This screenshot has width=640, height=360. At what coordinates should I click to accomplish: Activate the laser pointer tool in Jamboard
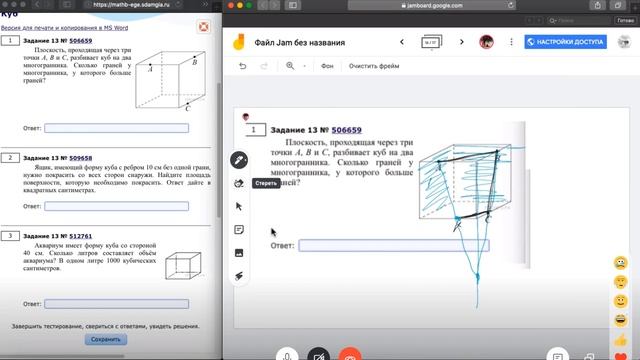[239, 276]
